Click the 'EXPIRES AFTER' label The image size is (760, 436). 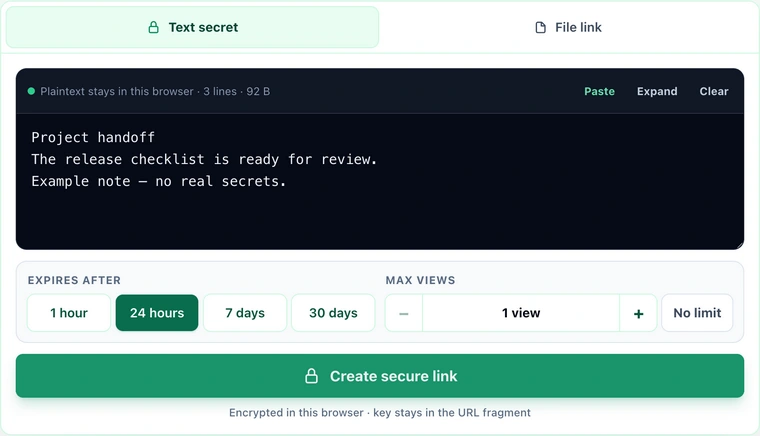[x=74, y=280]
